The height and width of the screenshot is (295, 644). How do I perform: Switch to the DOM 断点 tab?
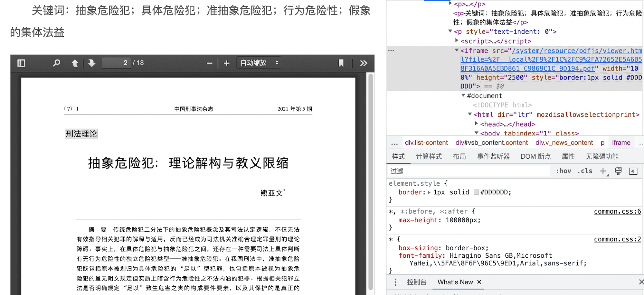pos(536,156)
